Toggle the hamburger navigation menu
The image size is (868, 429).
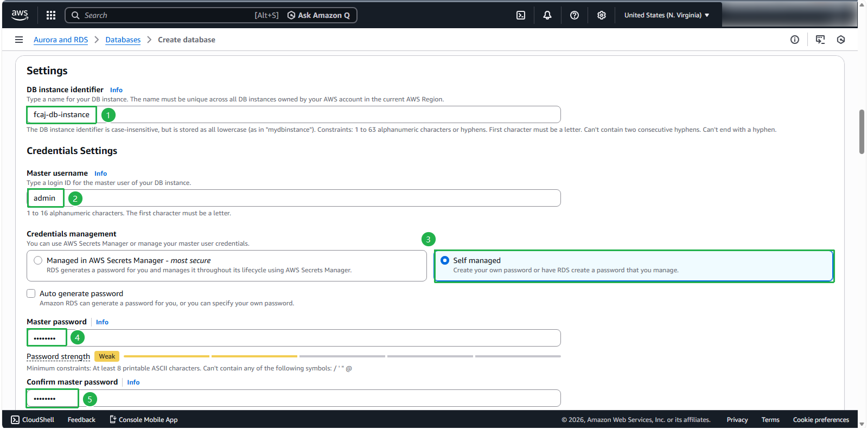pos(19,40)
